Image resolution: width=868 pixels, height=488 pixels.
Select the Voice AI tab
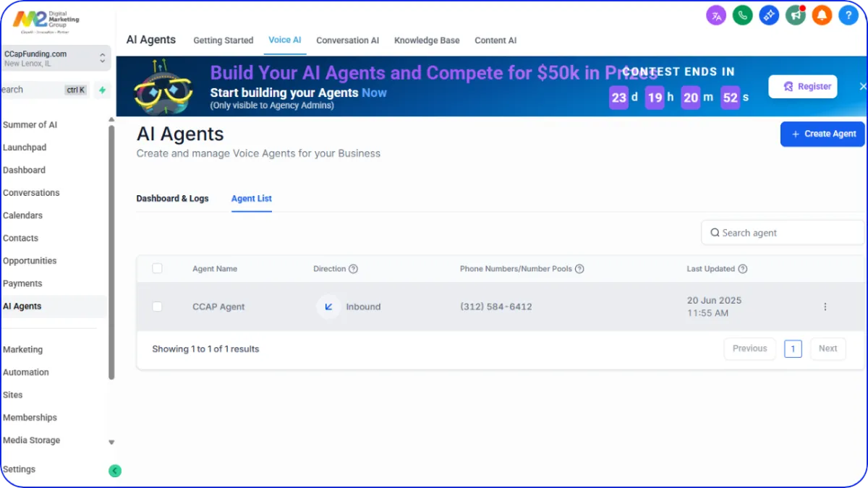285,40
